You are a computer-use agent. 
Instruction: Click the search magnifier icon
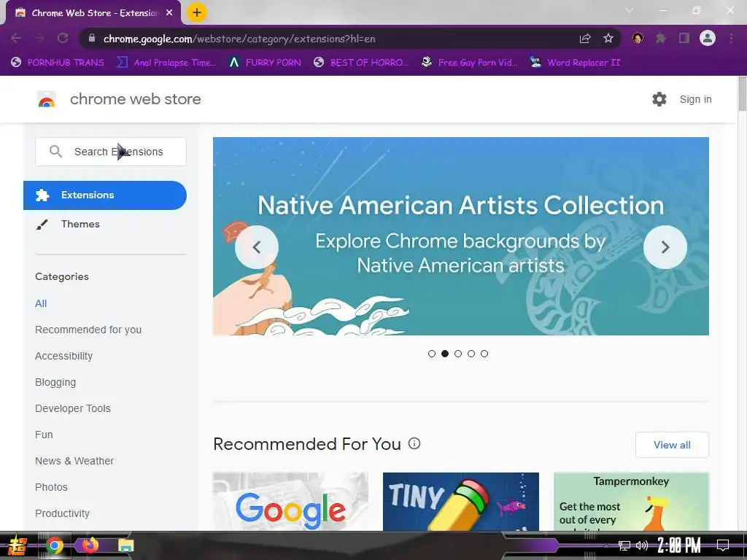55,152
